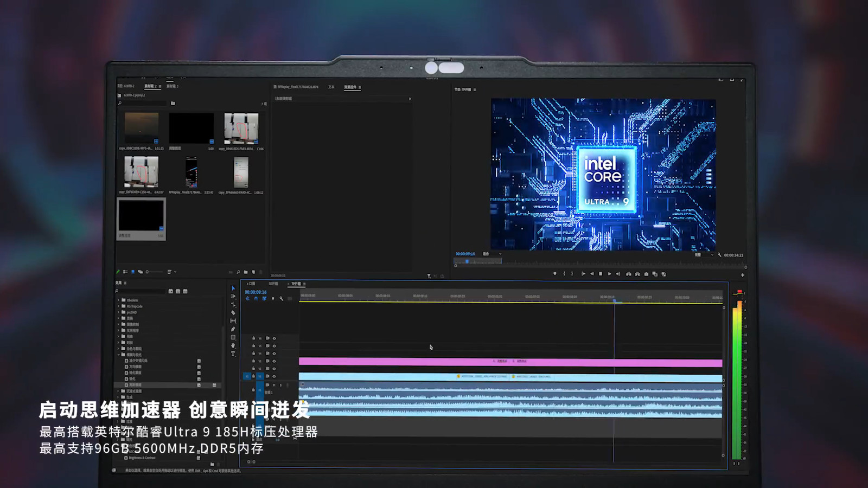Click Find icon in project panel
Image resolution: width=868 pixels, height=488 pixels.
[x=238, y=272]
